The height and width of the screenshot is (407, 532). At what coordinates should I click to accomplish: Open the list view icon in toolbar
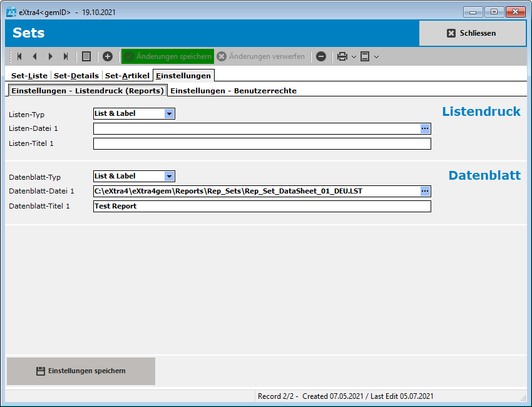pos(86,56)
